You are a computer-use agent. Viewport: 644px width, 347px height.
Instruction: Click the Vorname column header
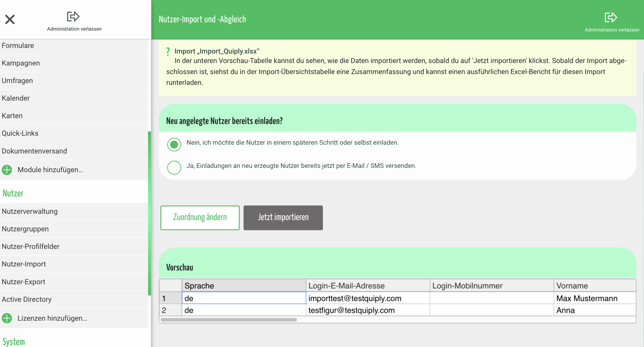pos(595,286)
